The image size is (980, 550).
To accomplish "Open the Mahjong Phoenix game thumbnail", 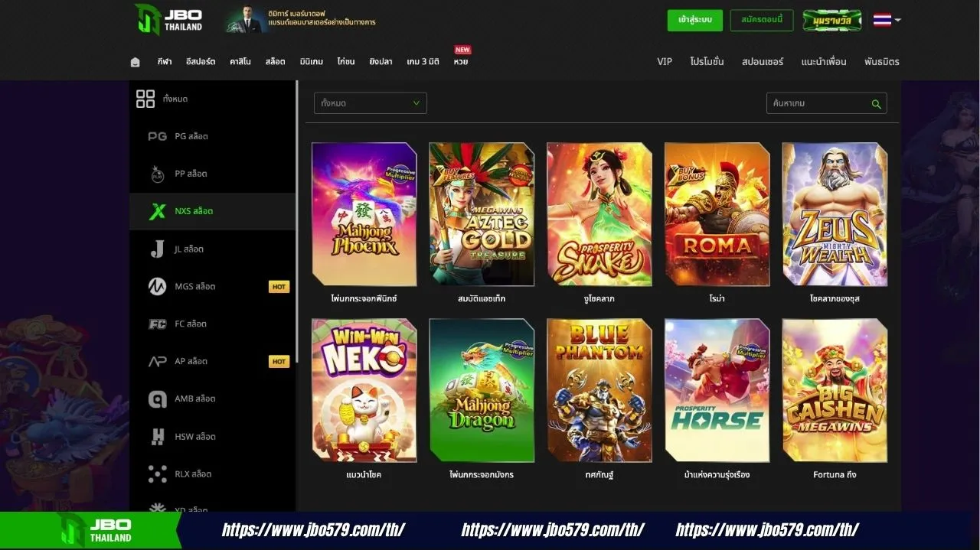I will pyautogui.click(x=364, y=214).
